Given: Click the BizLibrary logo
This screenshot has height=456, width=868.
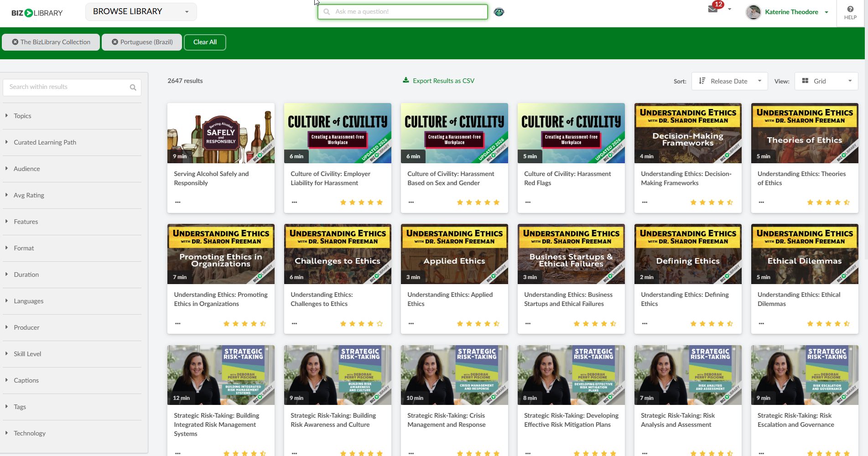Looking at the screenshot, I should pyautogui.click(x=37, y=13).
